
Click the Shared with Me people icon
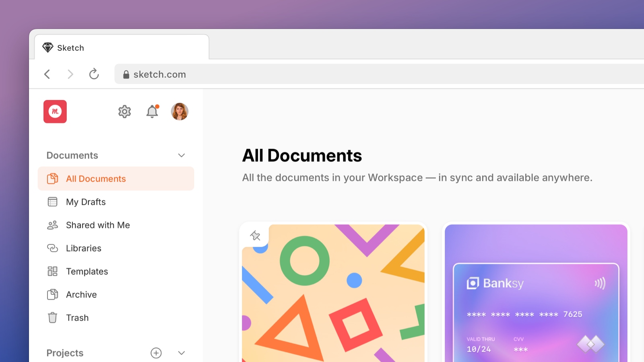click(x=53, y=225)
